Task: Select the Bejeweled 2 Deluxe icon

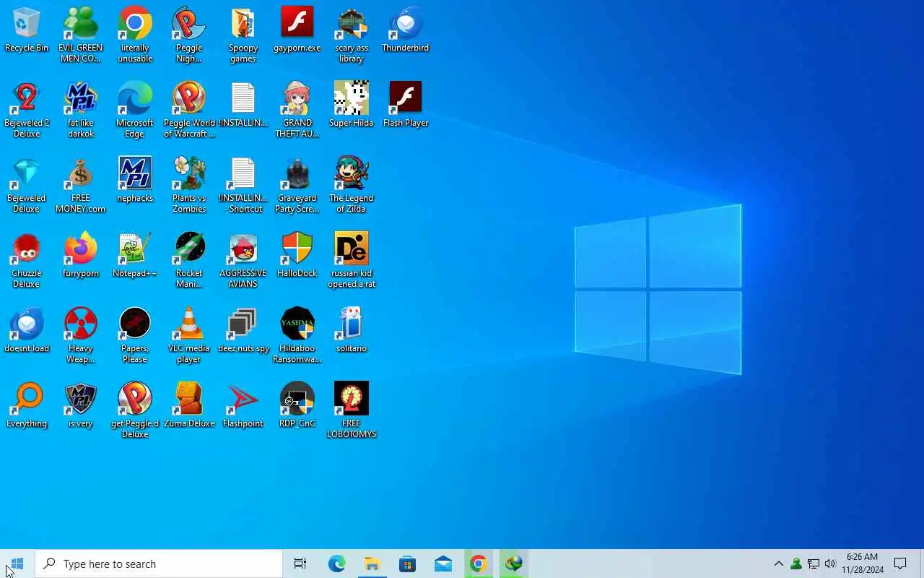Action: (27, 111)
